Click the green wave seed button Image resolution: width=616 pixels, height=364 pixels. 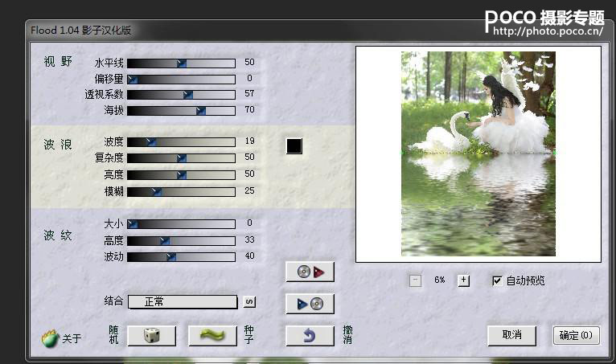point(212,336)
